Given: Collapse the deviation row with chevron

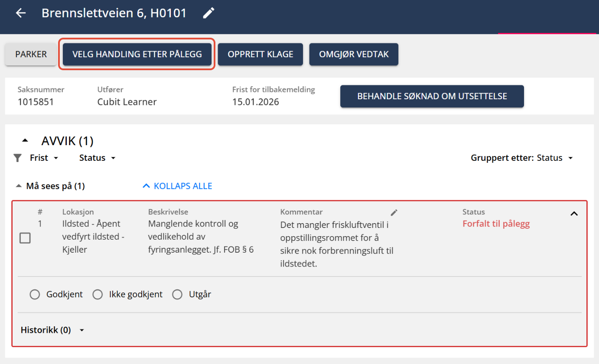Looking at the screenshot, I should (574, 213).
